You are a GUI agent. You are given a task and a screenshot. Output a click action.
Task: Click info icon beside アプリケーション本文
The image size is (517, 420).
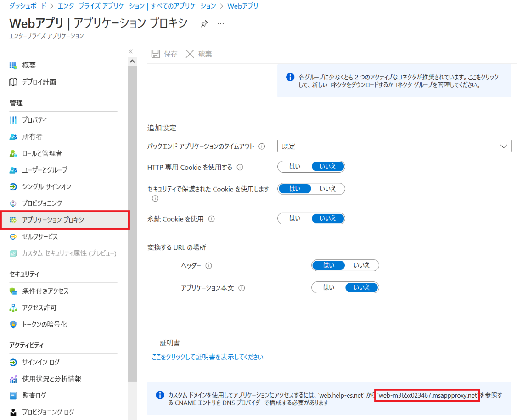pos(242,288)
